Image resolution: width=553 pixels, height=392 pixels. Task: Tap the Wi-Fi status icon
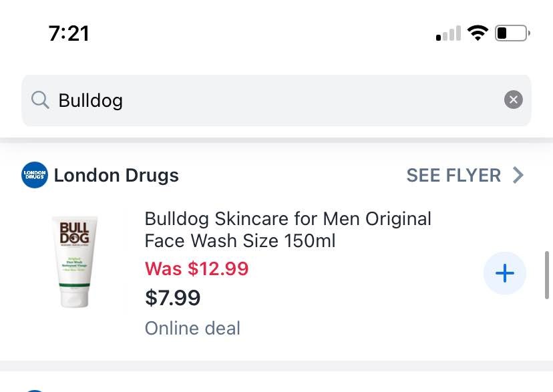tap(478, 33)
